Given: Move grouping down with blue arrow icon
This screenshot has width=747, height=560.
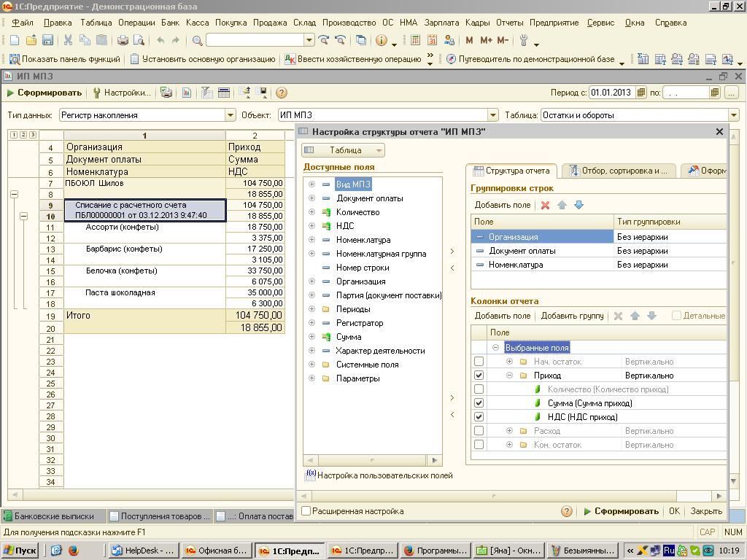Looking at the screenshot, I should [x=578, y=205].
